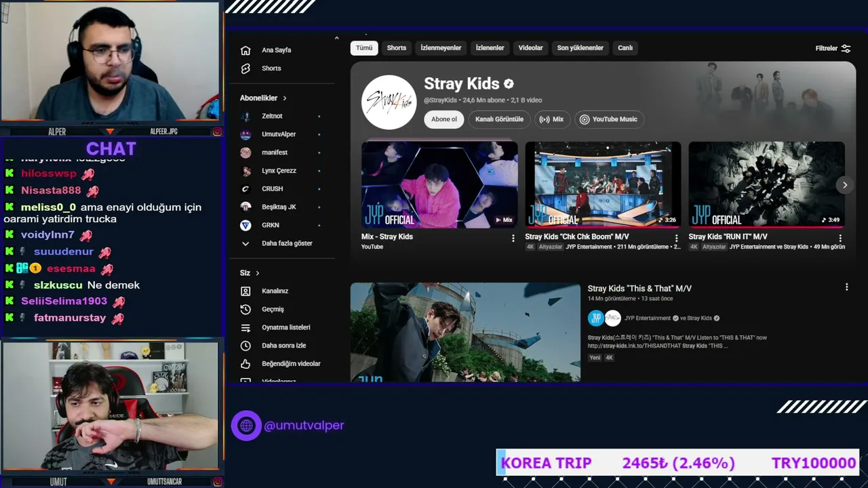
Task: Open the YouTube Music button
Action: tap(608, 119)
